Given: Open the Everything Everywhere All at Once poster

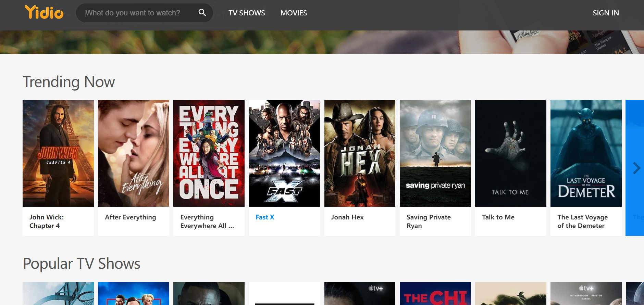Looking at the screenshot, I should (x=209, y=153).
